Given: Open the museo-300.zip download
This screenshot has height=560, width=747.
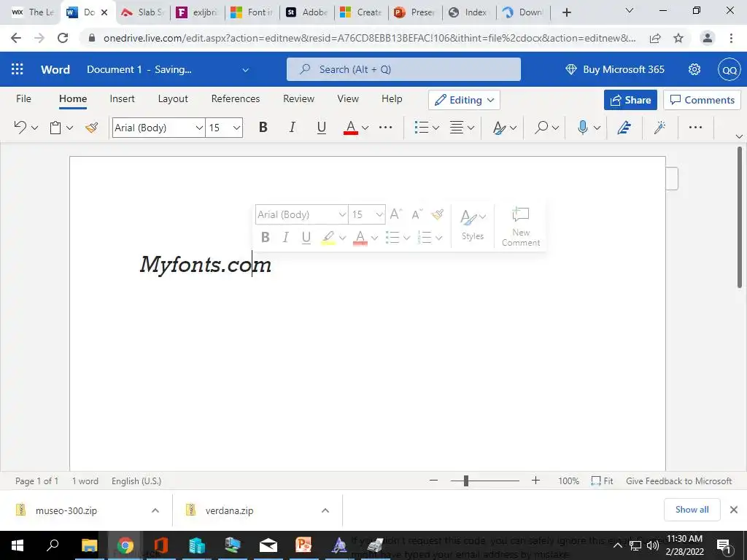Looking at the screenshot, I should [66, 510].
